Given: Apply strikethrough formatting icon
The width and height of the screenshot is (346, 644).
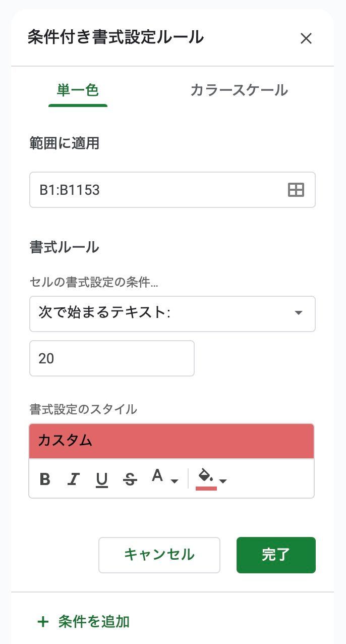Looking at the screenshot, I should pyautogui.click(x=130, y=479).
